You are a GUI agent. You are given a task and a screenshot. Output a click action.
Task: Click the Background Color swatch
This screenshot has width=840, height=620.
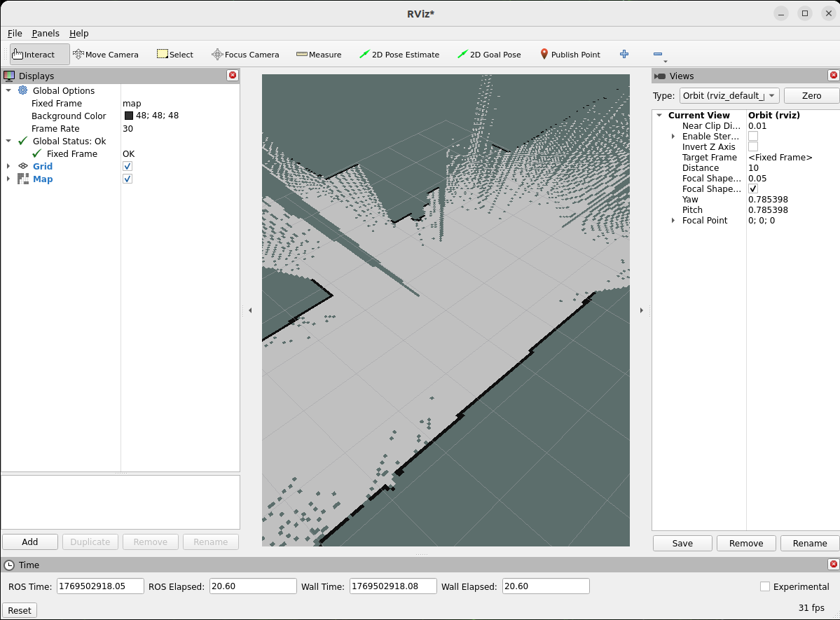tap(129, 116)
